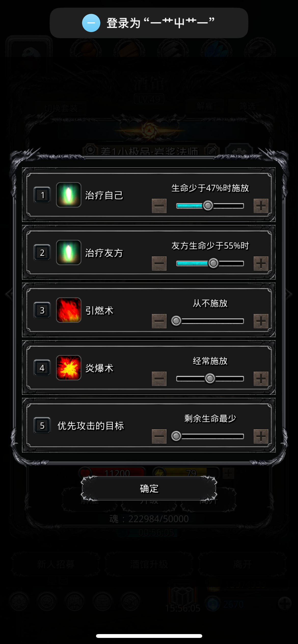Click the 治疗自己 47% slider handle

pos(208,206)
